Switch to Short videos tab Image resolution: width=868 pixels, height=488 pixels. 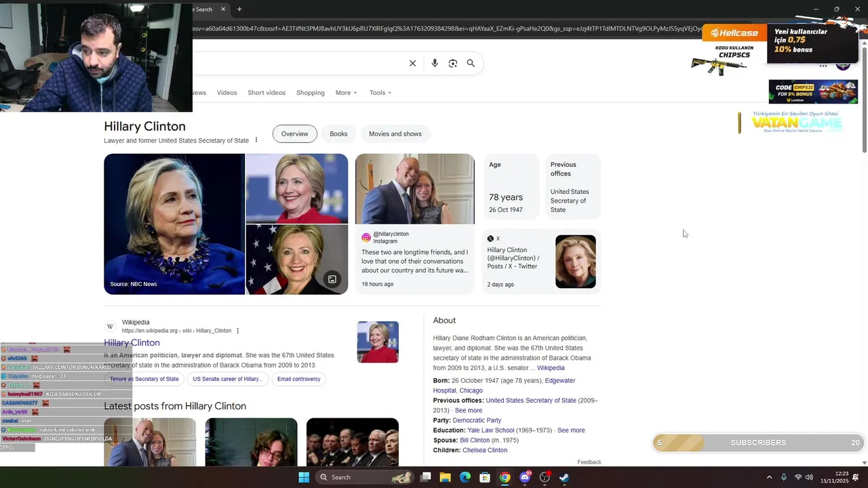pyautogui.click(x=267, y=93)
